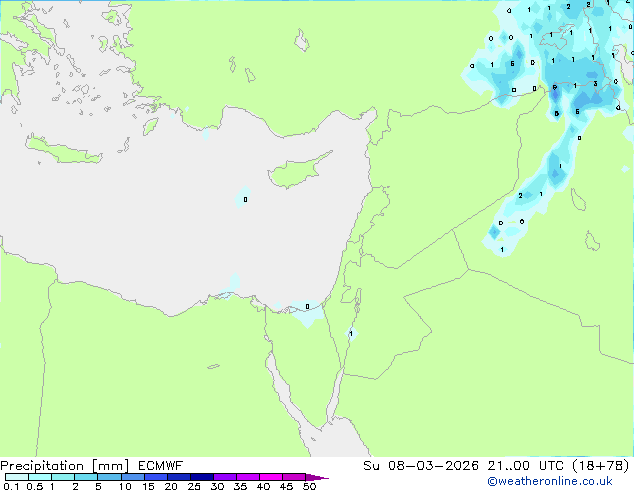Click the 20 to 25 mm legend swatch

coord(178,477)
